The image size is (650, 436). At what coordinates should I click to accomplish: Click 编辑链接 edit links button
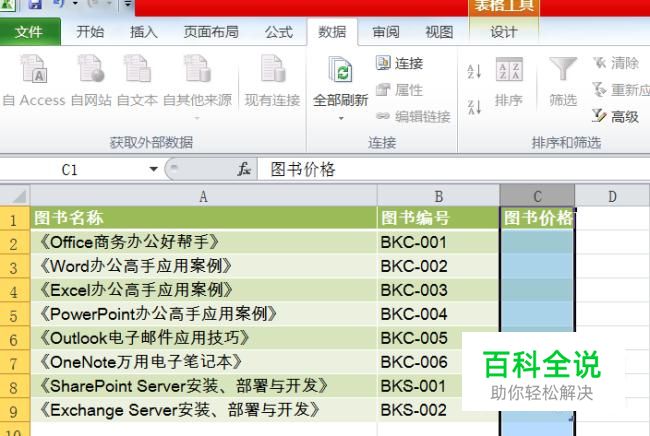(x=413, y=117)
